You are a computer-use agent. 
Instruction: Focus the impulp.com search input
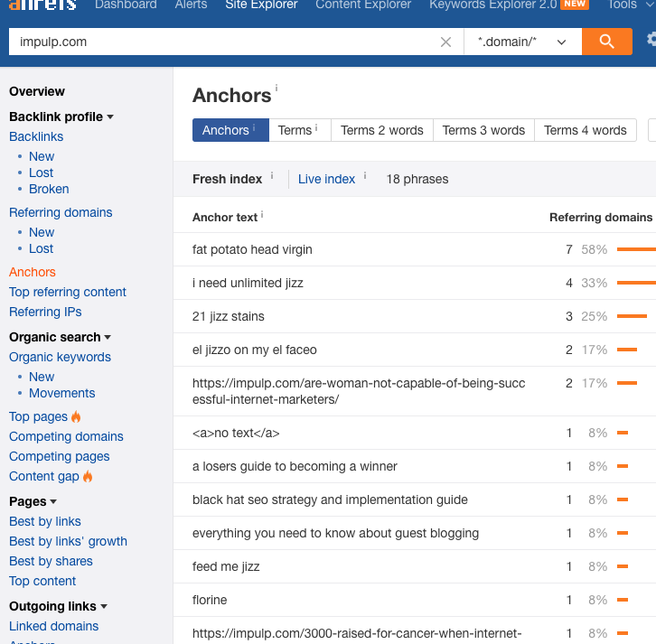pos(226,42)
